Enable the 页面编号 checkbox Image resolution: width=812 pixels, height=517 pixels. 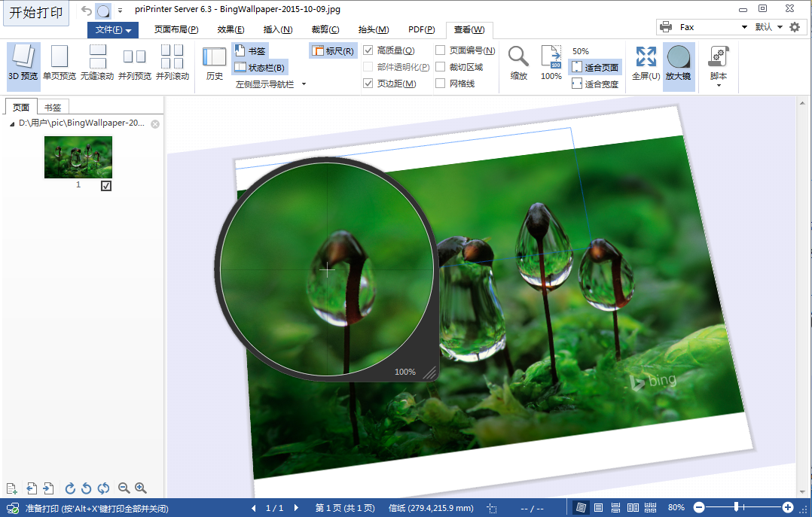441,50
